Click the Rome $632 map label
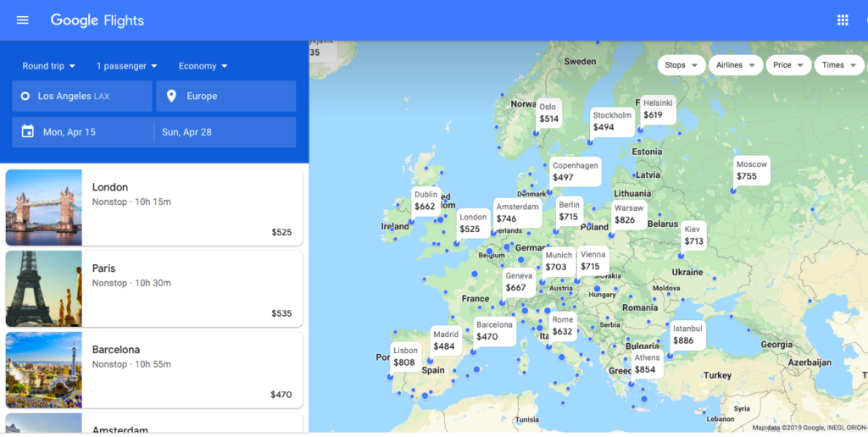The image size is (868, 437). point(563,326)
